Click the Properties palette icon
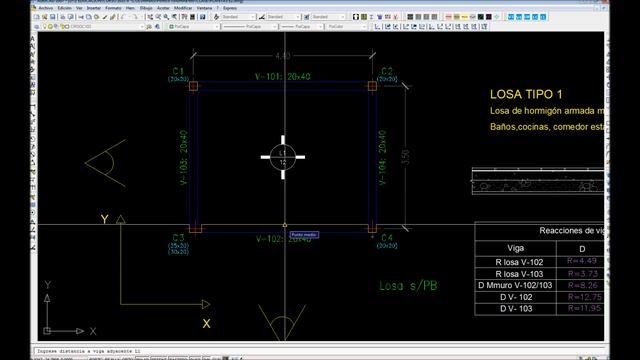This screenshot has width=640, height=360. click(x=184, y=17)
